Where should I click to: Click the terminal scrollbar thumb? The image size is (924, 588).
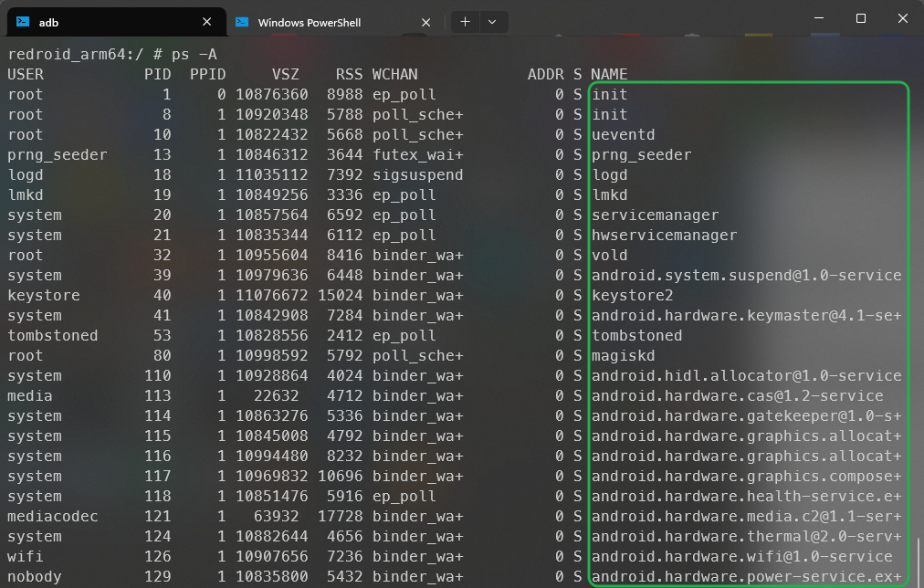[x=919, y=561]
